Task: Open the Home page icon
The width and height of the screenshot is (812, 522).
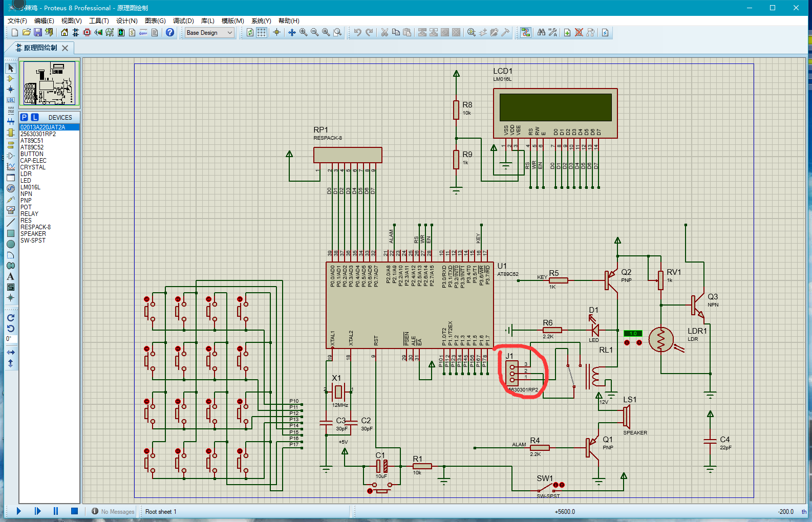Action: click(65, 32)
